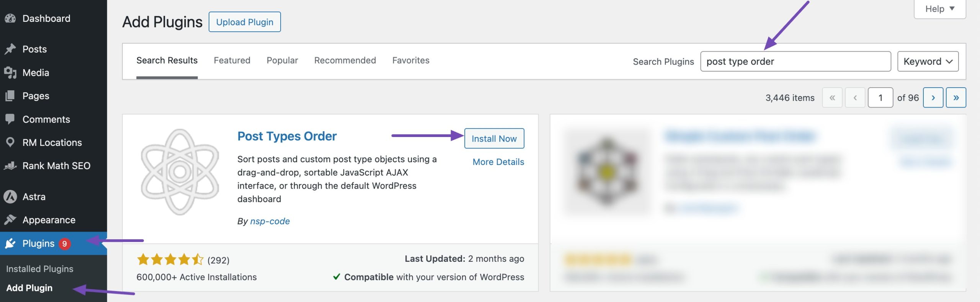Image resolution: width=980 pixels, height=302 pixels.
Task: Expand the Help panel
Action: 939,9
